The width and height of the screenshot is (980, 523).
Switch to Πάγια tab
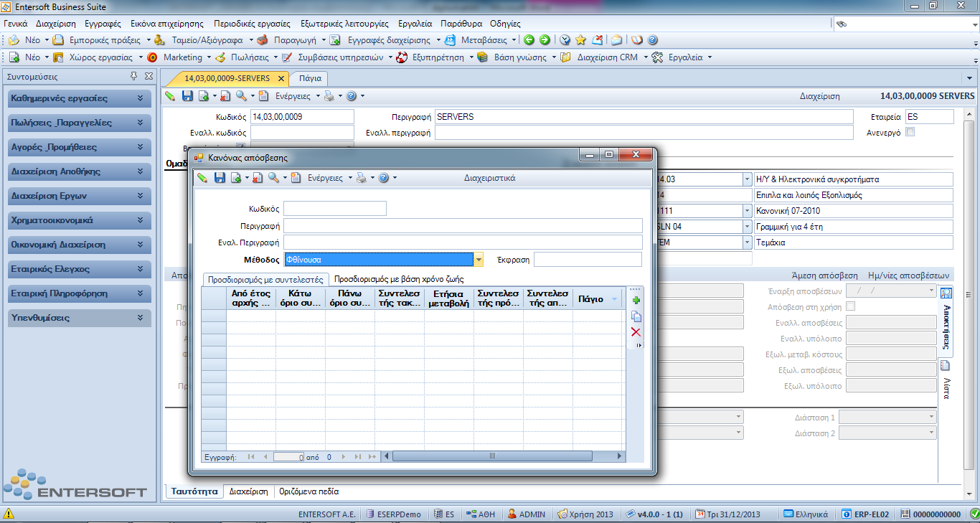[x=310, y=78]
